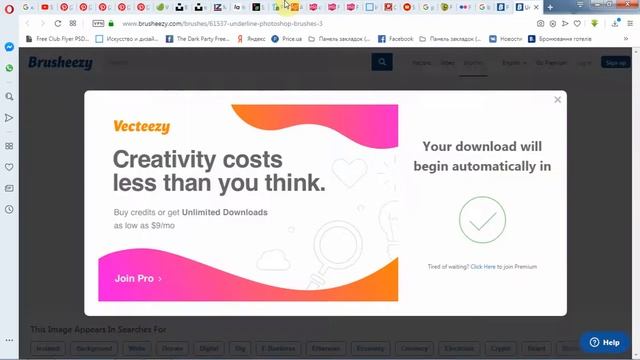The height and width of the screenshot is (360, 640).
Task: Click the Brusheezy search magnifier button
Action: (x=382, y=62)
